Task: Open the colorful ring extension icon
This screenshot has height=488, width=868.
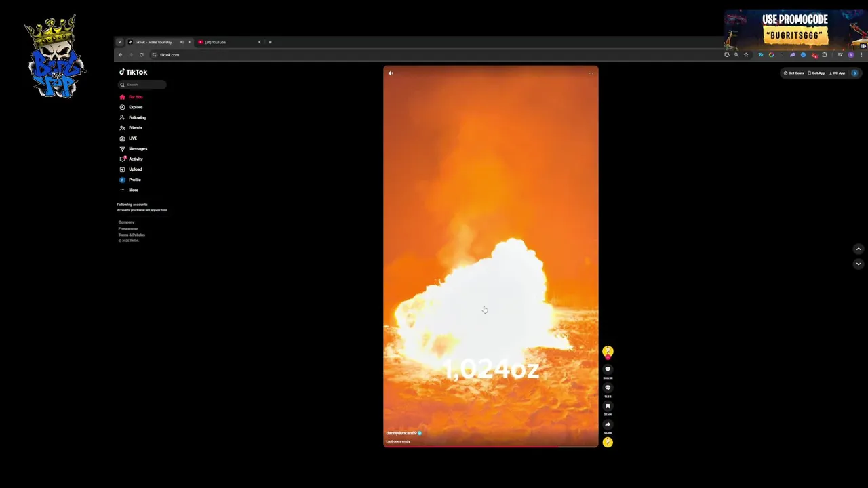Action: click(771, 55)
